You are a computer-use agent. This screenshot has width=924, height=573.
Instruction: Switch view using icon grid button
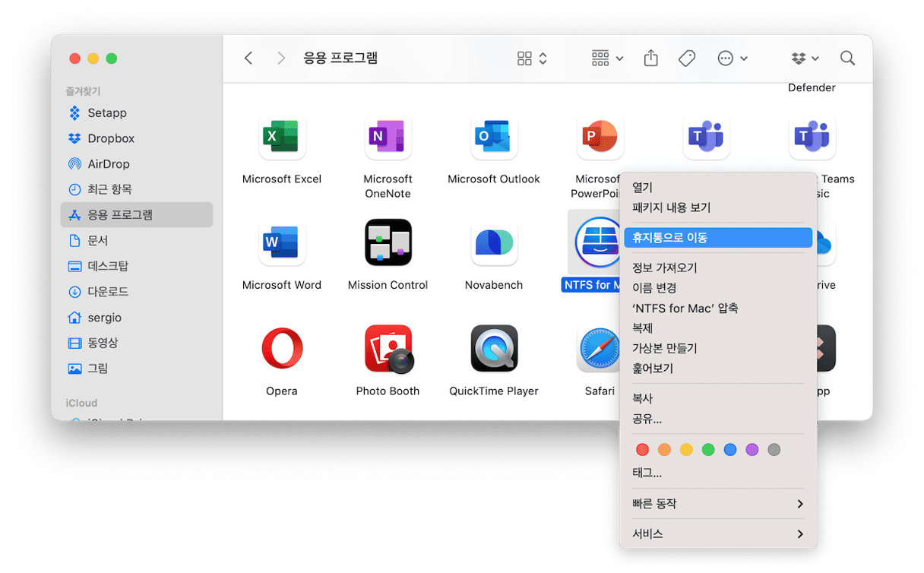532,59
